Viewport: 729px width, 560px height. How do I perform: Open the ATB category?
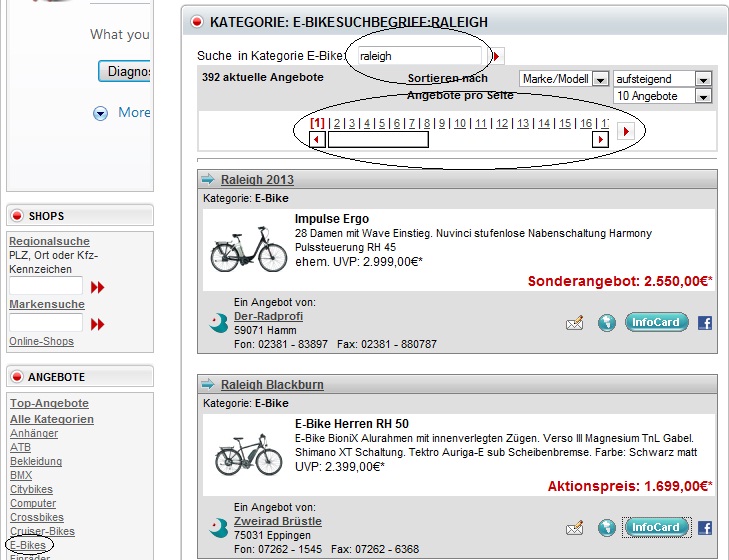pyautogui.click(x=20, y=447)
